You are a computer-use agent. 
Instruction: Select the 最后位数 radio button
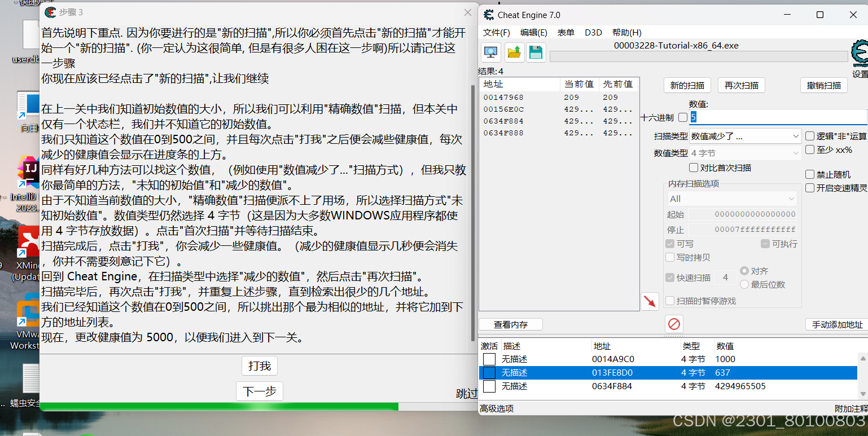tap(744, 284)
